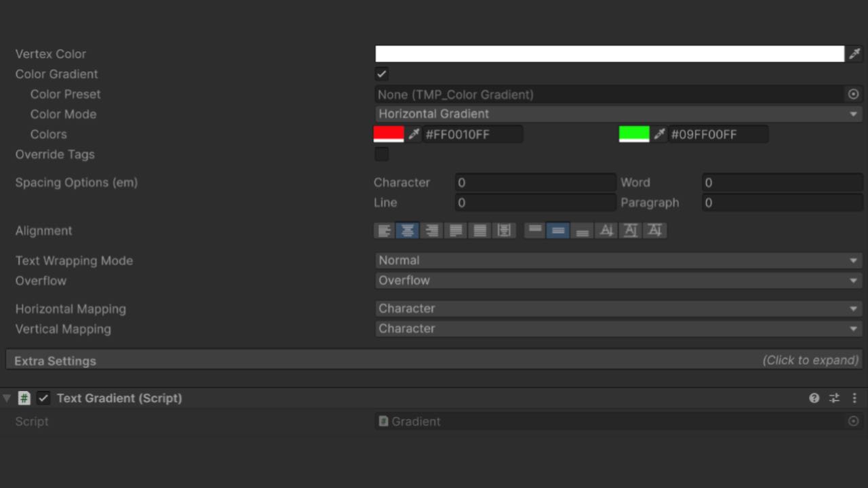Open the object picker for Color Preset
This screenshot has height=488, width=868.
853,94
